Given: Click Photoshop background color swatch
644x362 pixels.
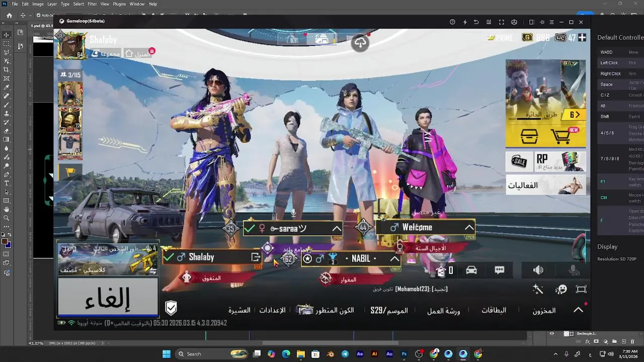Looking at the screenshot, I should 9,245.
